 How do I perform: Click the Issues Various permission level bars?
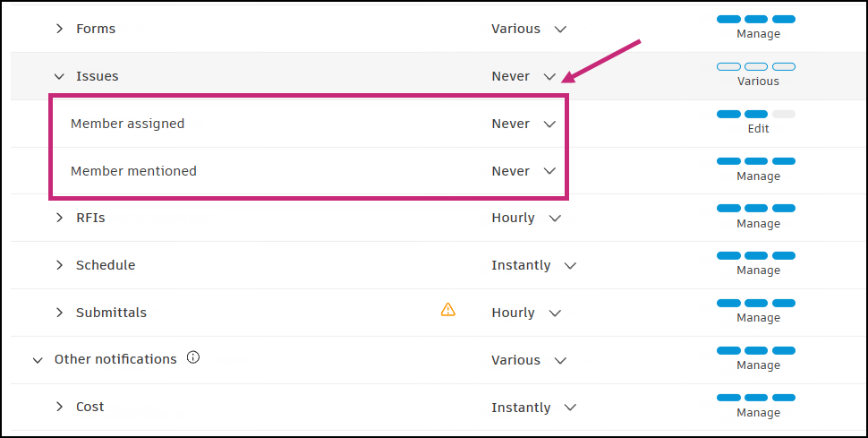pyautogui.click(x=757, y=67)
